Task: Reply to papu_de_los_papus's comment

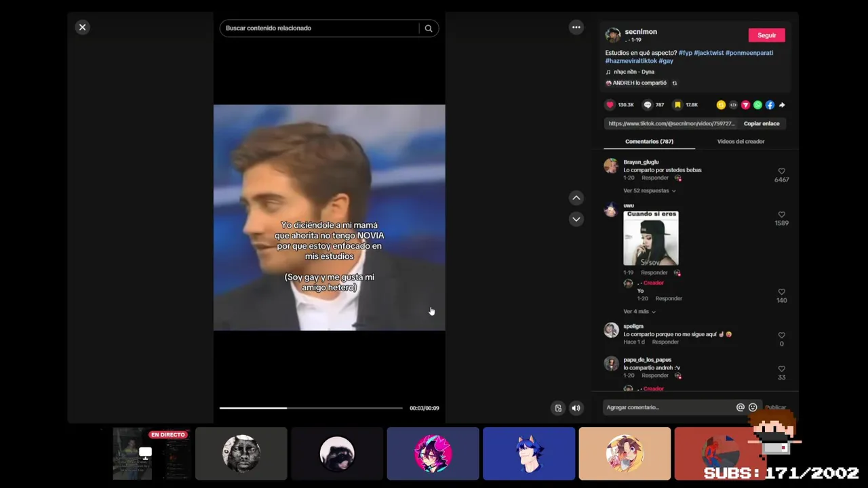Action: (655, 375)
